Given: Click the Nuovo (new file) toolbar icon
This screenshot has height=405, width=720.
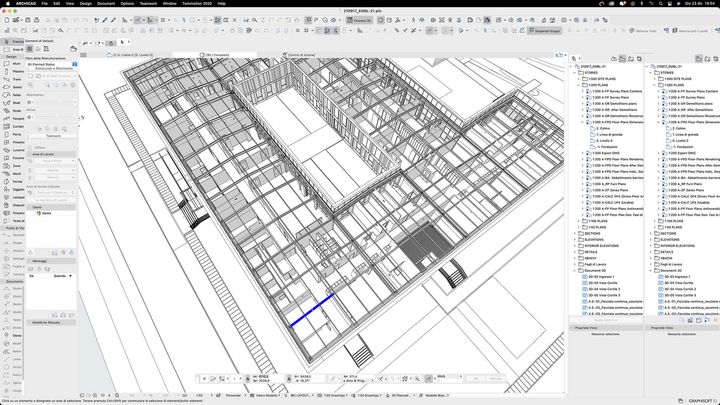Looking at the screenshot, I should click(6, 20).
